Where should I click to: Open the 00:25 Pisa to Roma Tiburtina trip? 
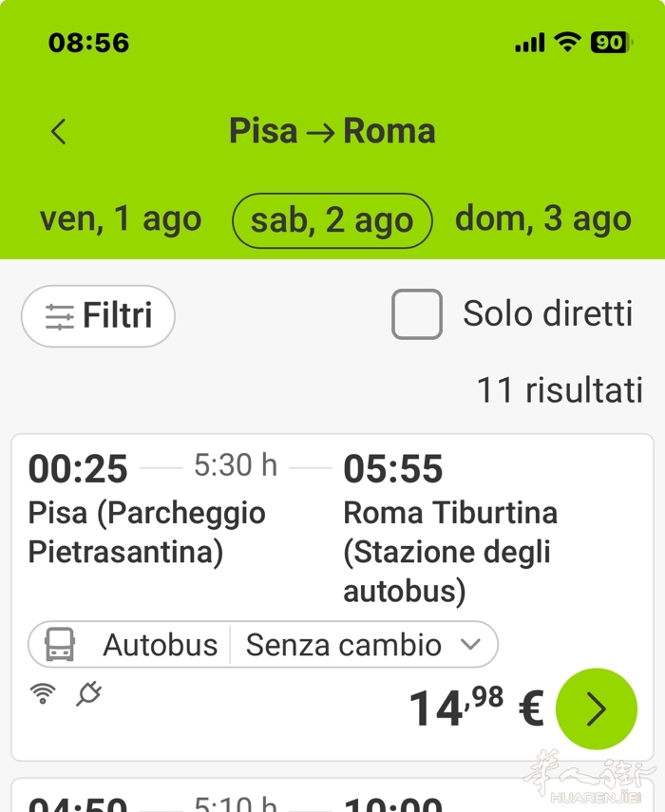pyautogui.click(x=332, y=597)
